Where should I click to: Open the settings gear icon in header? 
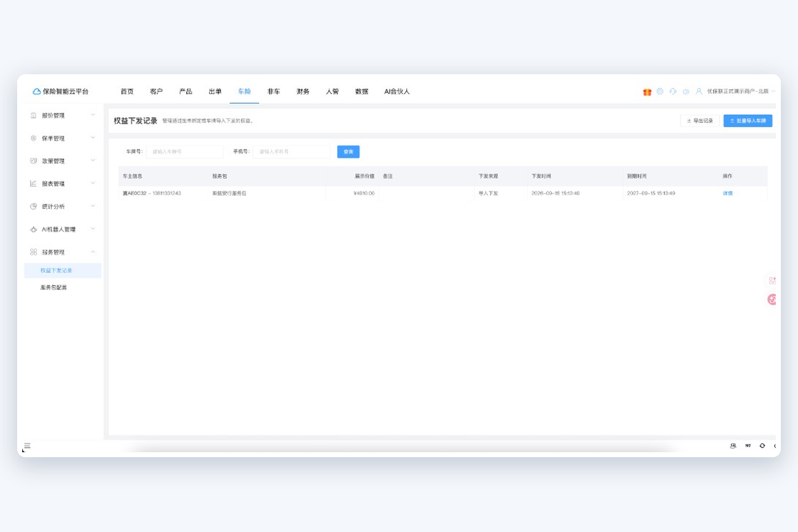coord(660,91)
